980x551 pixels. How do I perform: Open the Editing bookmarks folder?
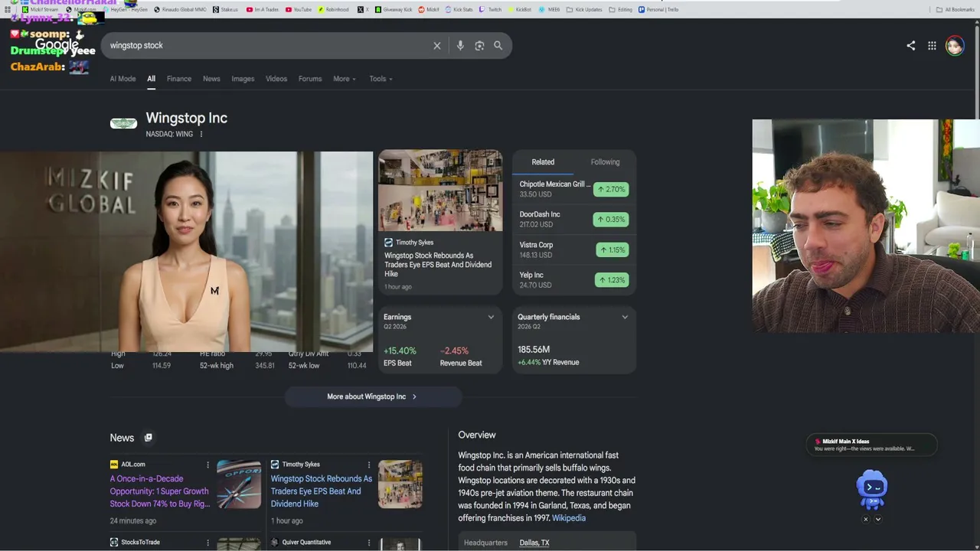[621, 10]
